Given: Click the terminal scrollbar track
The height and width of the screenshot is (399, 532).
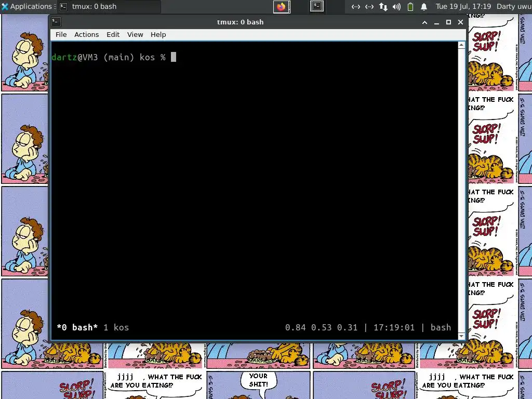Looking at the screenshot, I should pyautogui.click(x=461, y=190).
